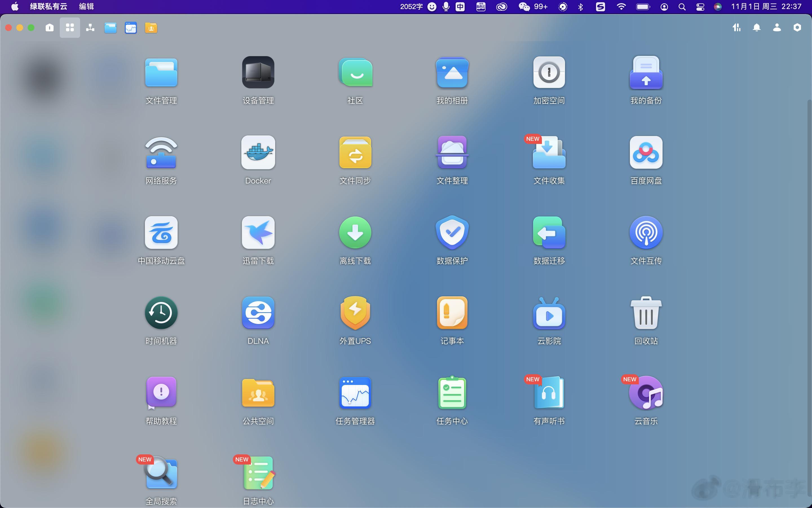Open 我的相册 photo album

pyautogui.click(x=452, y=73)
